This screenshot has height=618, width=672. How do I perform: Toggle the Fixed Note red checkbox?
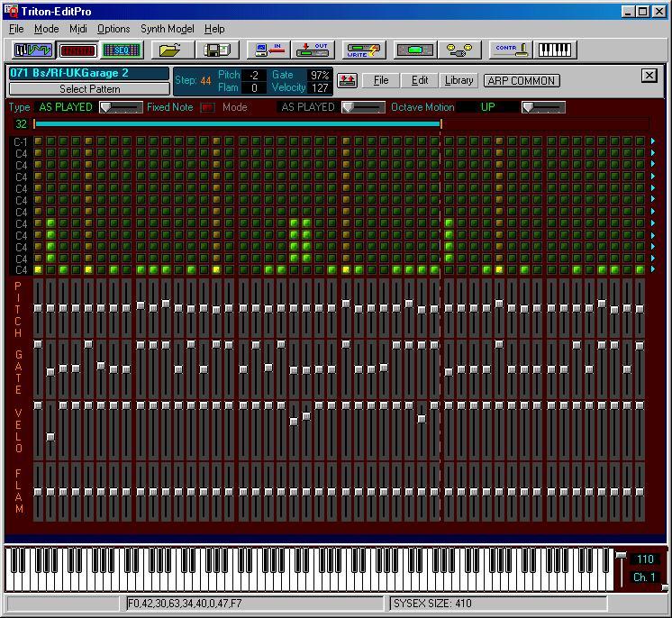[207, 107]
